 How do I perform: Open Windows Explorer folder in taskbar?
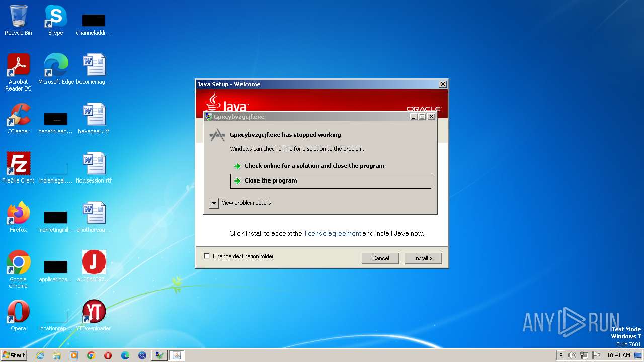[57, 355]
